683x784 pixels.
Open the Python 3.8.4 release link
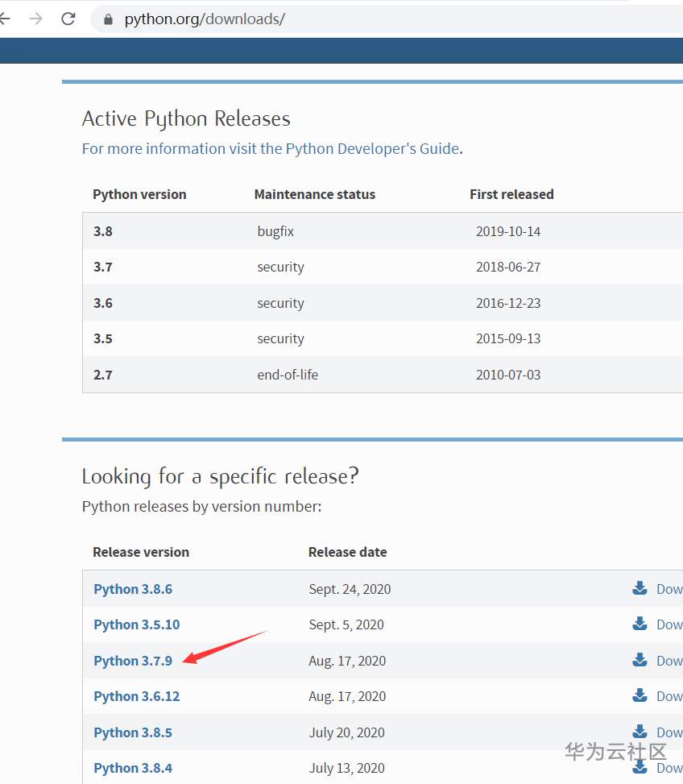click(133, 768)
